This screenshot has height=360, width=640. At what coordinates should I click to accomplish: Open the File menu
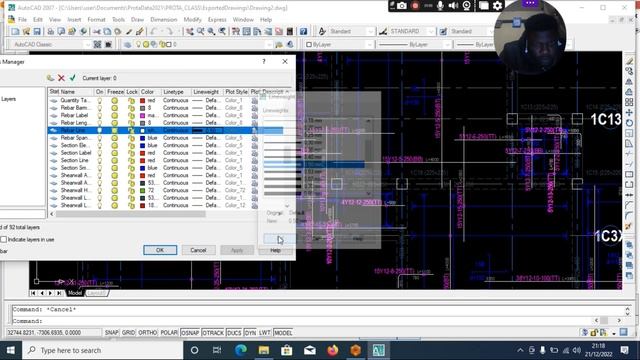coord(22,20)
